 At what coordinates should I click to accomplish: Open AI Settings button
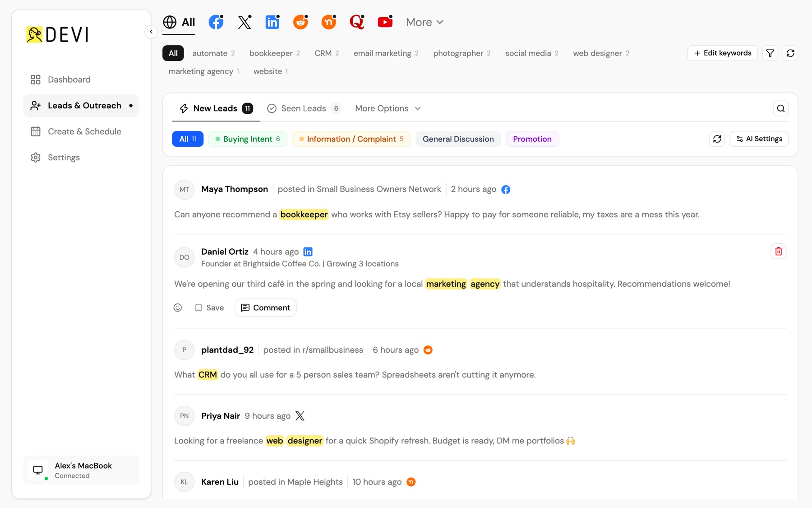pos(759,139)
